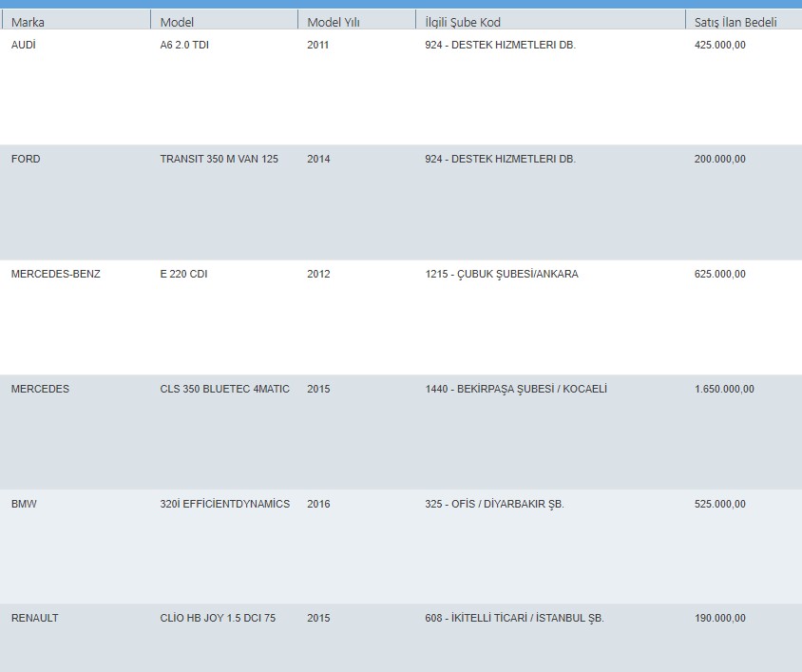
Task: Click the 525.000,00 price cell
Action: (x=719, y=504)
